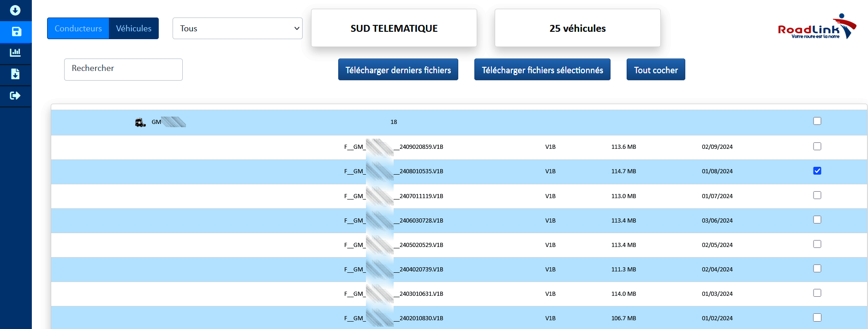Click file name ending 2408010535.V1B

[394, 171]
